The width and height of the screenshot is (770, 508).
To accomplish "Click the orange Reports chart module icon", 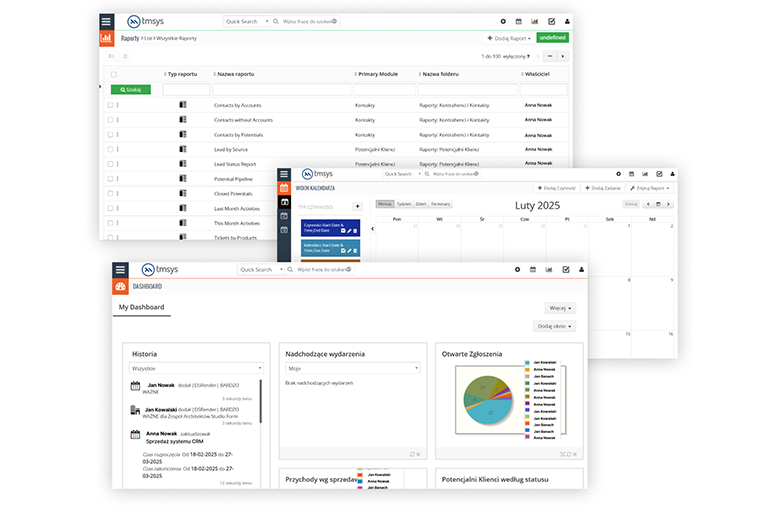I will click(x=106, y=38).
